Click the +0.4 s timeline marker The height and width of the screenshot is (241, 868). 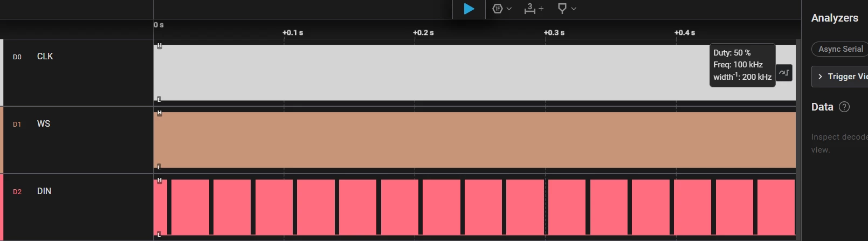coord(685,33)
